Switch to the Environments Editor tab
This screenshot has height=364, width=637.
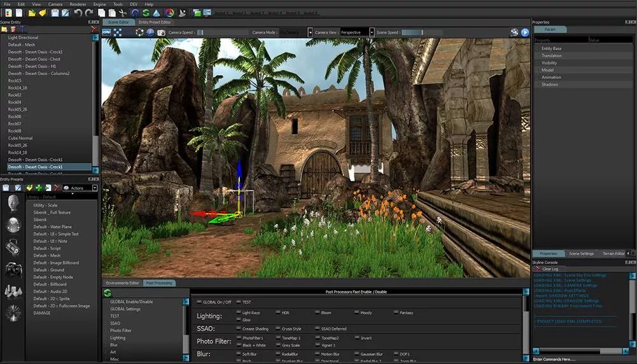coord(122,283)
